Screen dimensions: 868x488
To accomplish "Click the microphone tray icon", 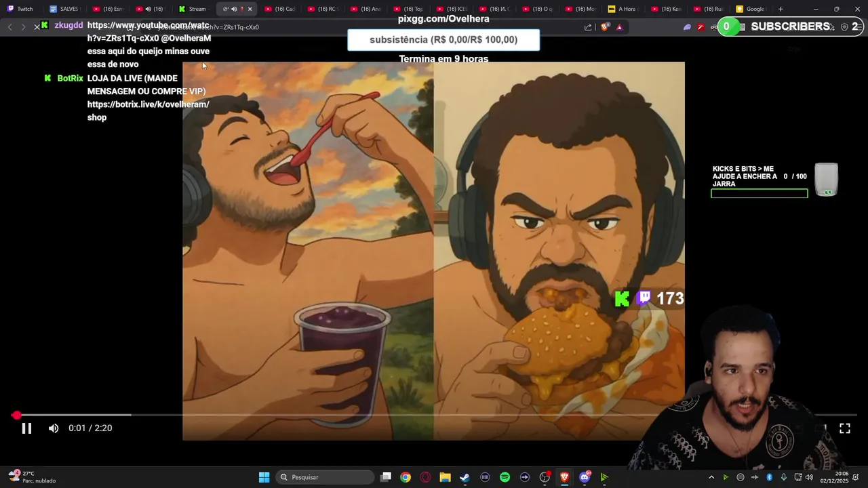I will pos(783,477).
